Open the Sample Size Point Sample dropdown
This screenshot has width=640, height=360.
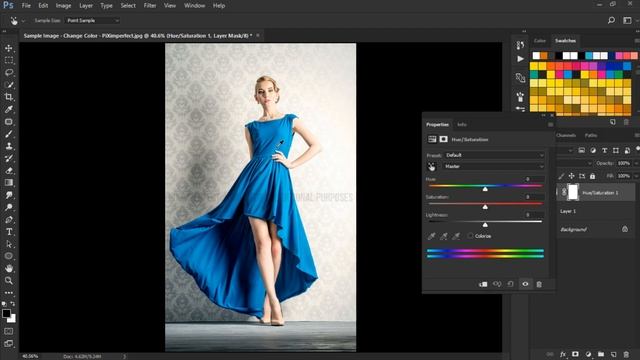coord(93,20)
